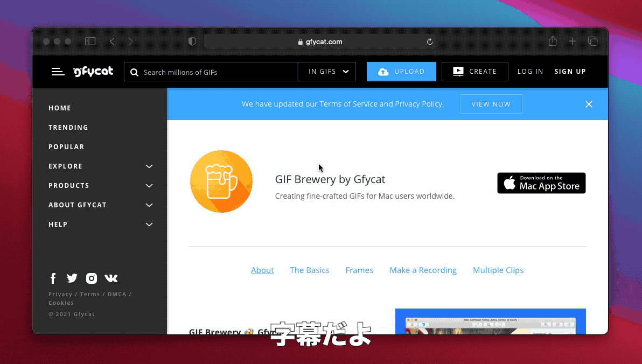
Task: Click the Upload cloud icon
Action: (383, 71)
